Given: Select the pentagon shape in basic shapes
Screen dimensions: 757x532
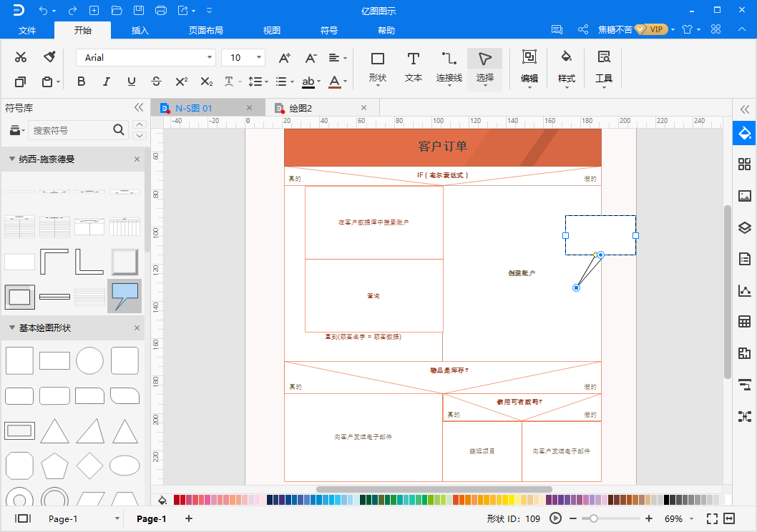Looking at the screenshot, I should 54,466.
